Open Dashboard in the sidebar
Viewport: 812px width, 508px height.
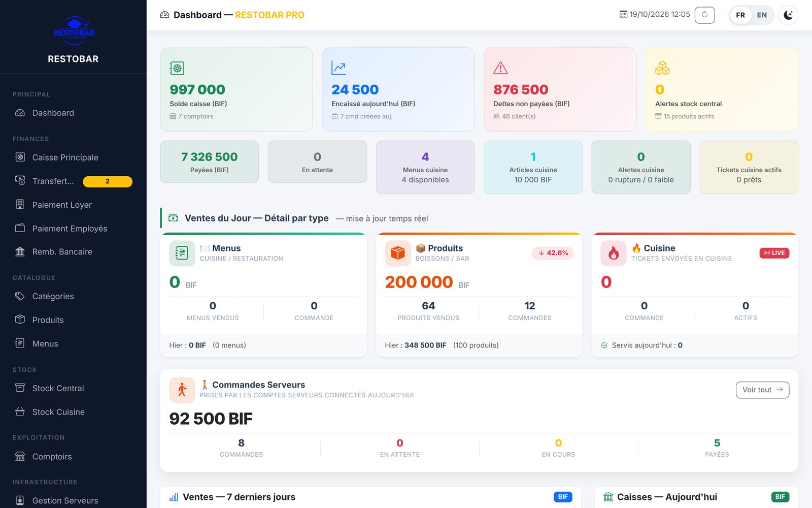[73, 113]
